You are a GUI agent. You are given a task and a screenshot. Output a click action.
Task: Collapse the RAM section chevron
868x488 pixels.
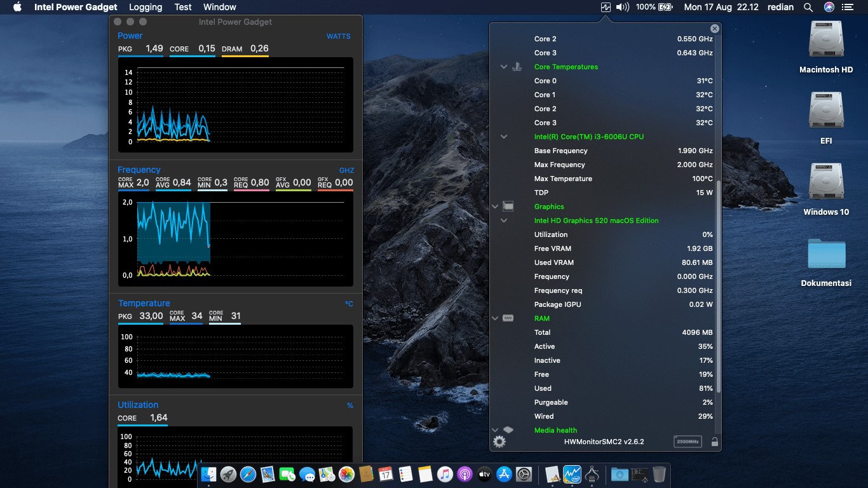[495, 318]
